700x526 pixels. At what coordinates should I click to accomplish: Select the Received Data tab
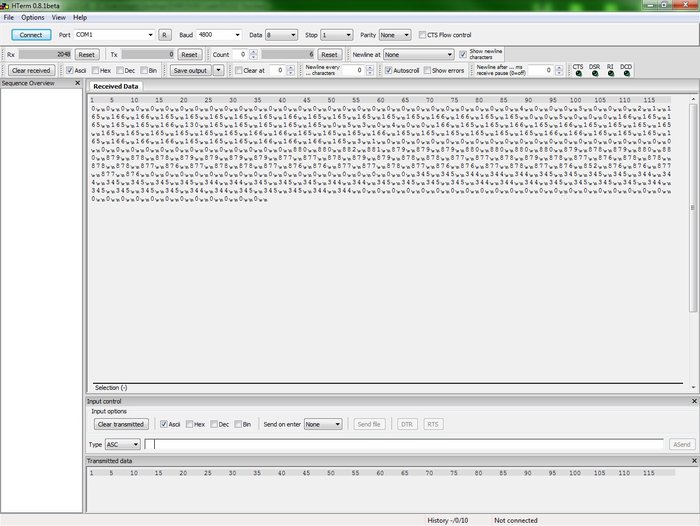pos(116,87)
